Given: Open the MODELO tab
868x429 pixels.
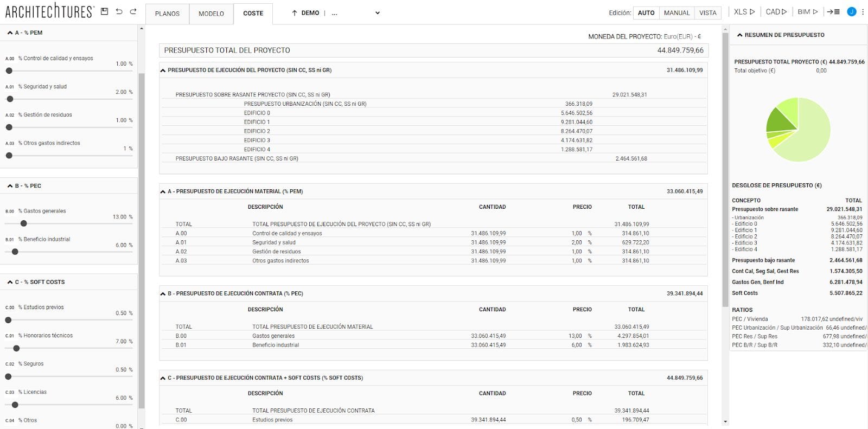Looking at the screenshot, I should (211, 14).
